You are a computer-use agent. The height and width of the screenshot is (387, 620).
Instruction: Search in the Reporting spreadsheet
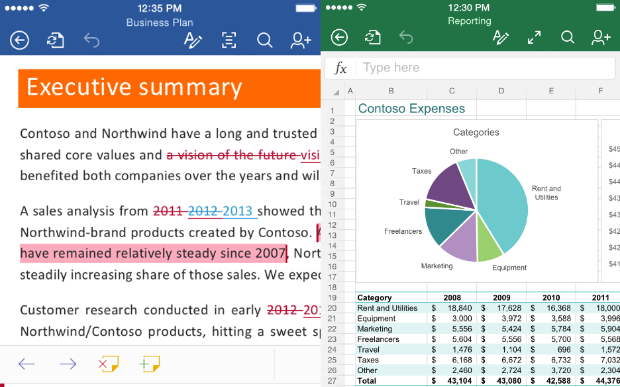click(x=567, y=38)
